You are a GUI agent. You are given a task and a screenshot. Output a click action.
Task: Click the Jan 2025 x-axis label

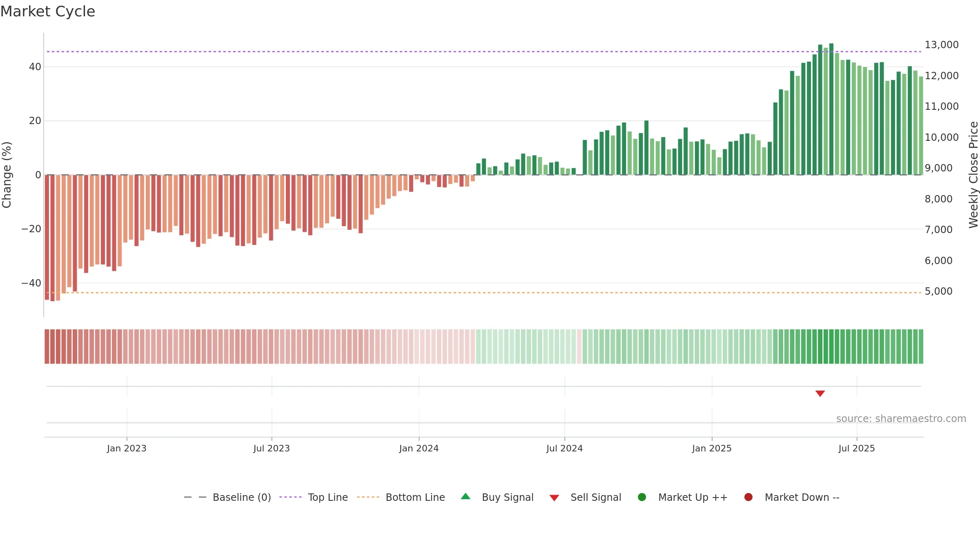point(712,449)
